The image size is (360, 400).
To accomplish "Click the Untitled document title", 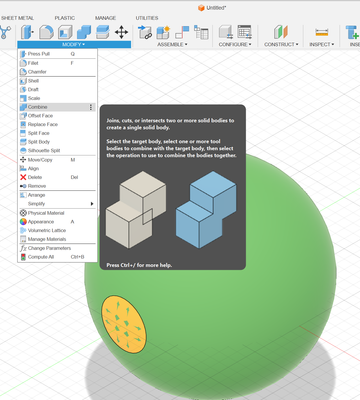I will point(216,8).
